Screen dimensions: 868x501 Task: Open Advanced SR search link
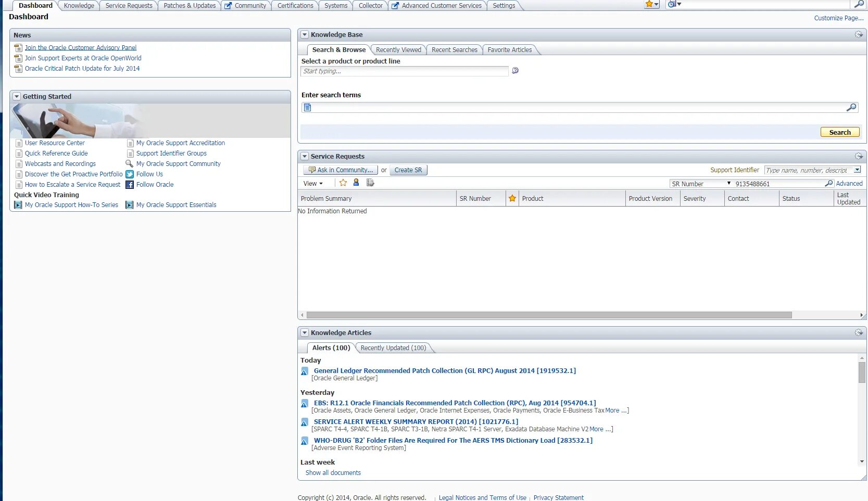tap(849, 184)
